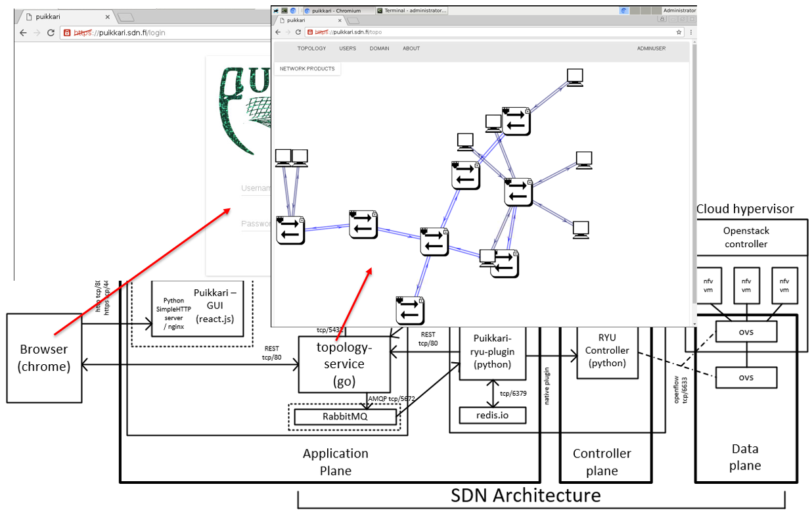The width and height of the screenshot is (812, 518).
Task: Open a new tab in the topology browser window
Action: coord(353,20)
